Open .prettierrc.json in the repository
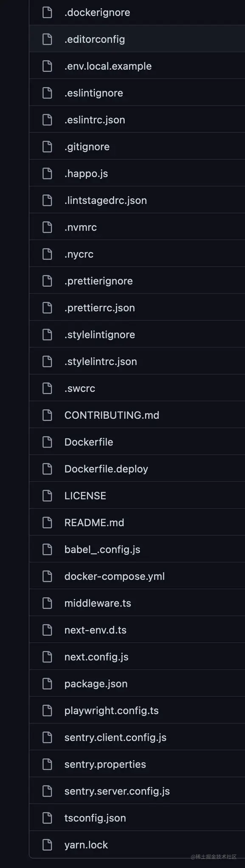This screenshot has height=868, width=245. (100, 308)
